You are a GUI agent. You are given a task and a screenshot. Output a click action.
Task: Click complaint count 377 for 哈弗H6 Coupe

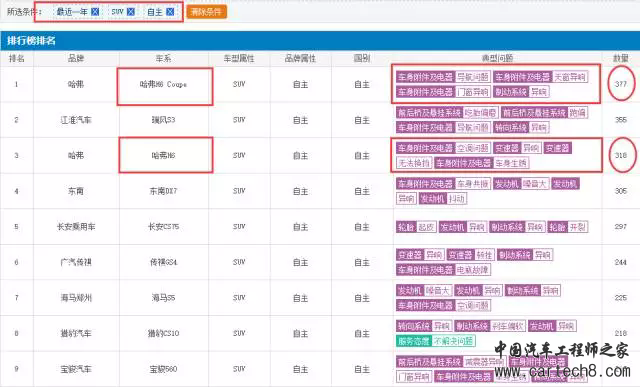[620, 84]
